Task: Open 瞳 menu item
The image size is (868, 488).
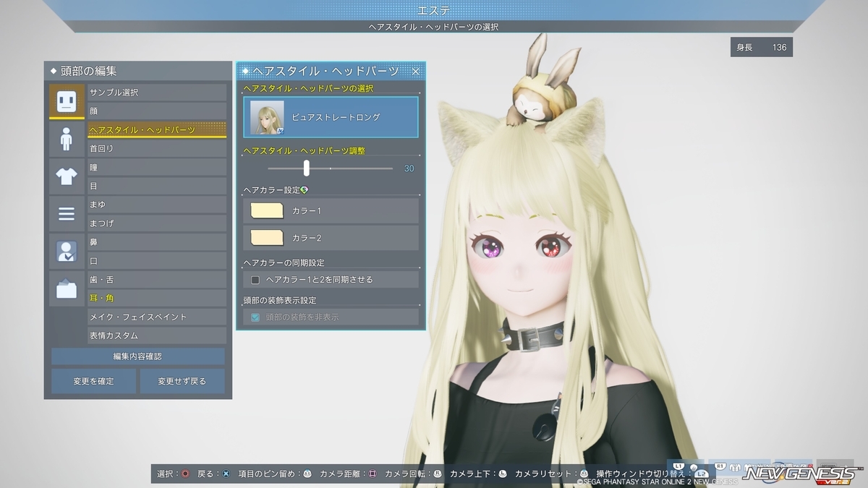Action: tap(157, 167)
